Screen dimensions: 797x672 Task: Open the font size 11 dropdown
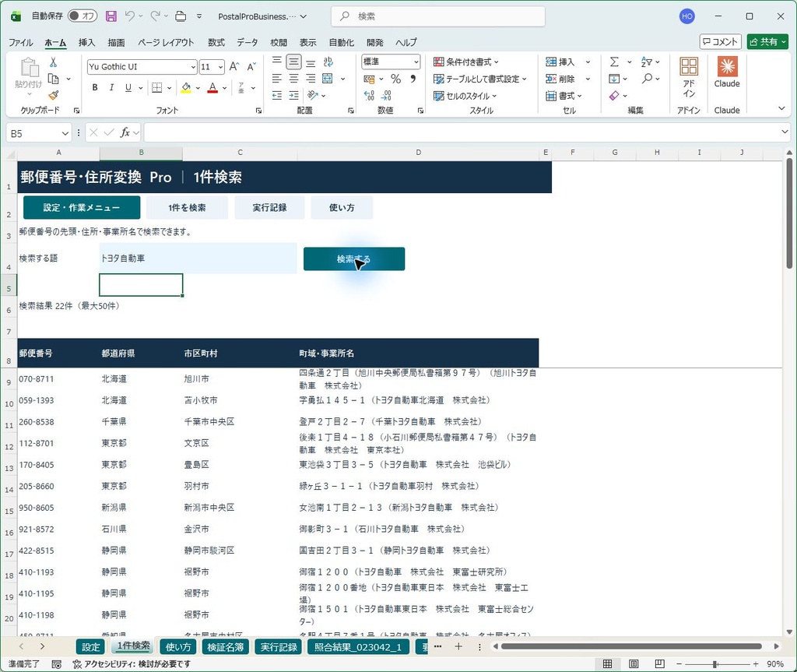[x=220, y=67]
